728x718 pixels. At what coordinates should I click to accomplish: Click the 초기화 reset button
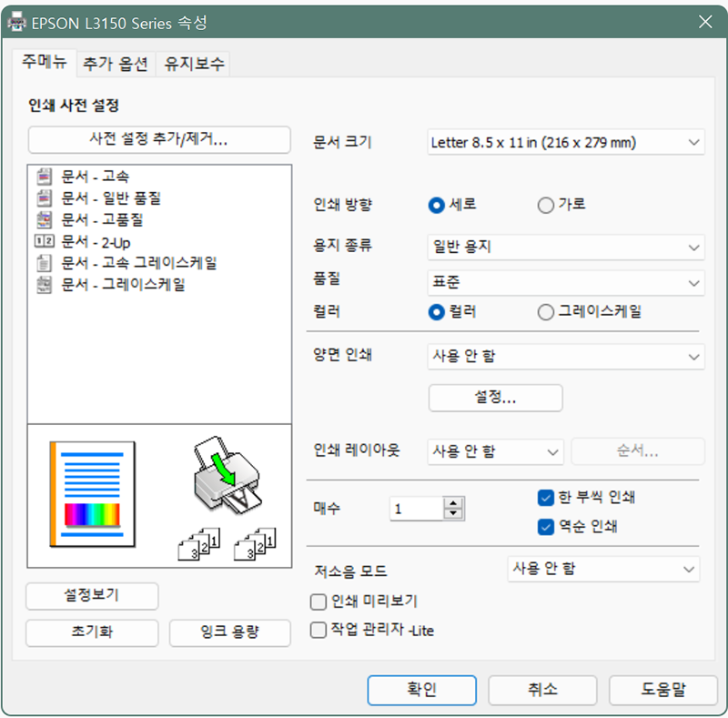[92, 632]
